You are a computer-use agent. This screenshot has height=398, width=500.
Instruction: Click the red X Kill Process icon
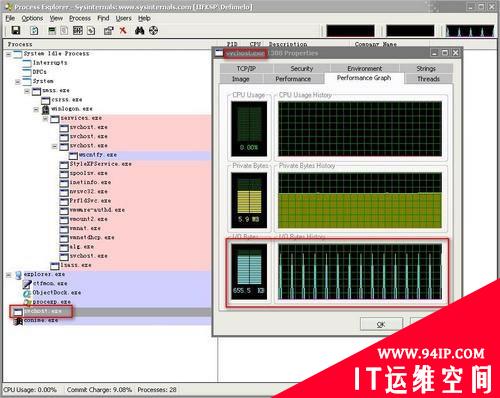coord(123,31)
